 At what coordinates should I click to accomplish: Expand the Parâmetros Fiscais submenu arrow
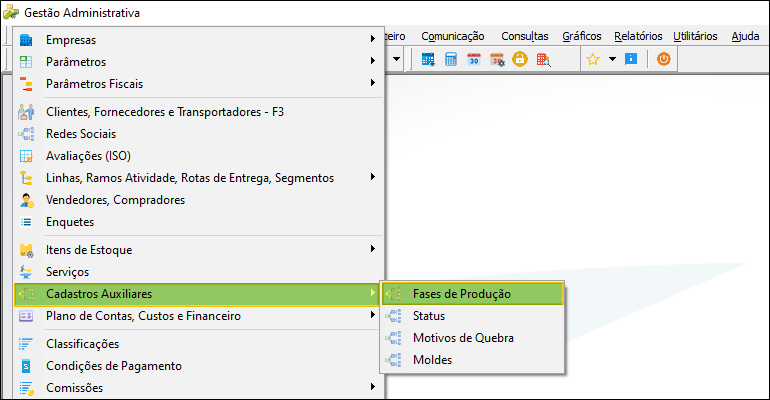pos(373,82)
